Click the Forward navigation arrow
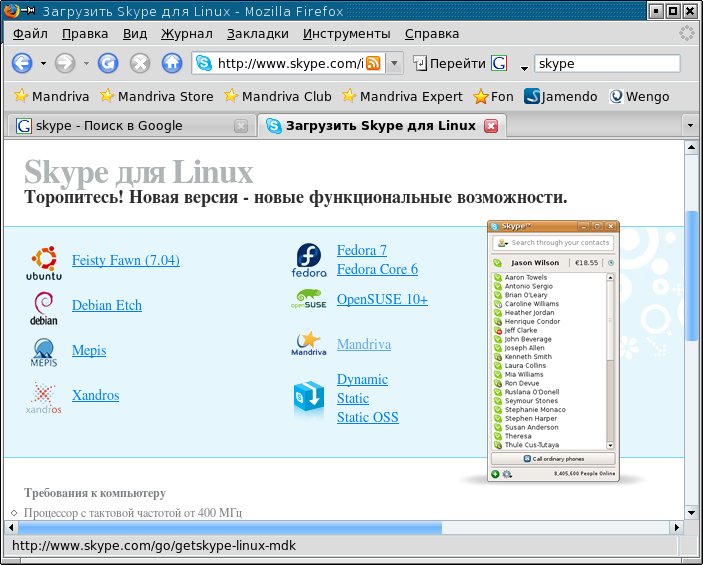 (x=65, y=63)
